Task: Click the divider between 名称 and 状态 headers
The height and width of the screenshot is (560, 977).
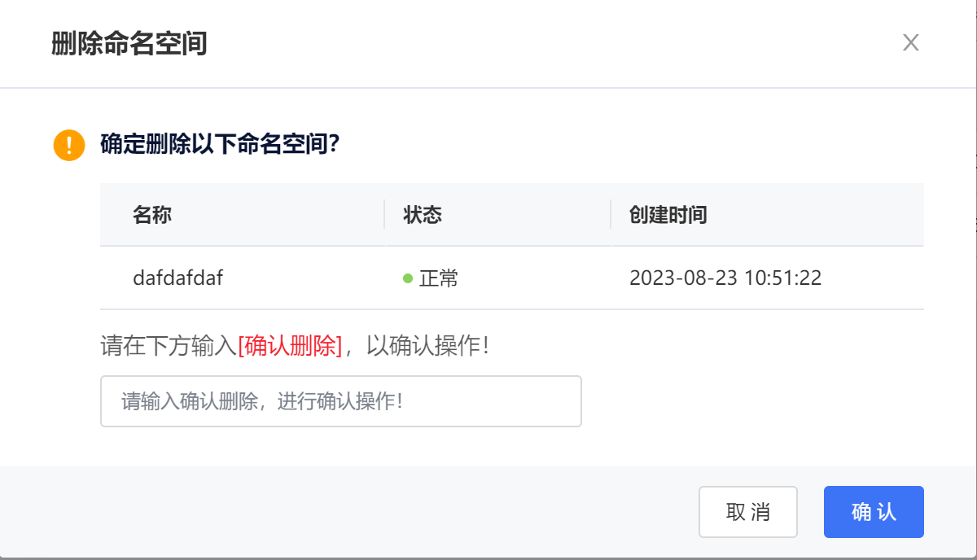Action: [384, 215]
